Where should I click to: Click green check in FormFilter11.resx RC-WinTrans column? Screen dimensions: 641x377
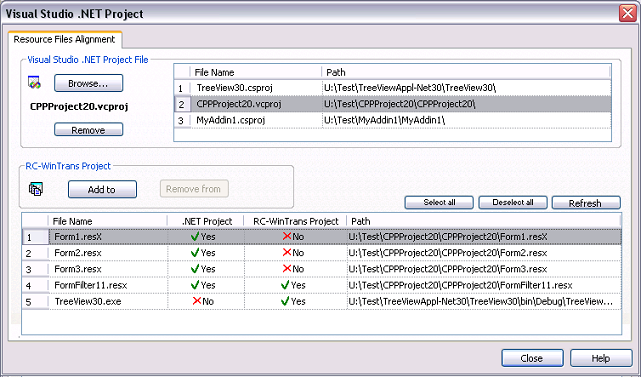click(285, 285)
